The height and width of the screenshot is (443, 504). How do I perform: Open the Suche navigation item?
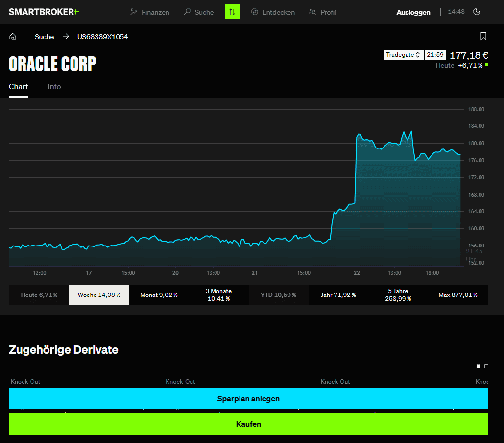pyautogui.click(x=199, y=12)
